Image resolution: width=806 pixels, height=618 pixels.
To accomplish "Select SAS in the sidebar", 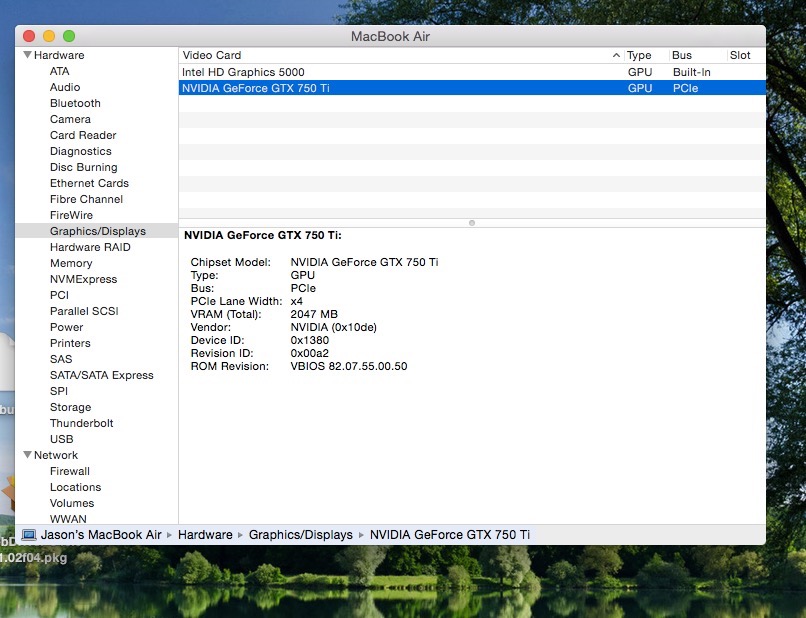I will pyautogui.click(x=61, y=359).
